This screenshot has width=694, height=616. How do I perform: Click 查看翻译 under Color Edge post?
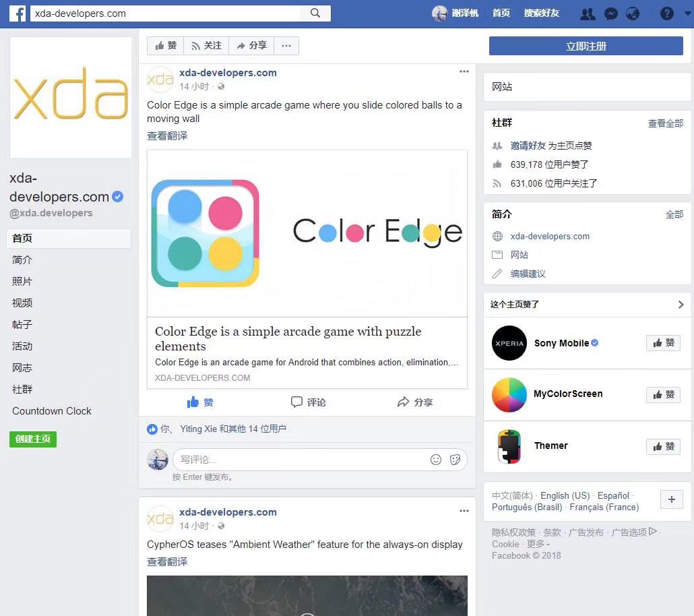tap(167, 135)
